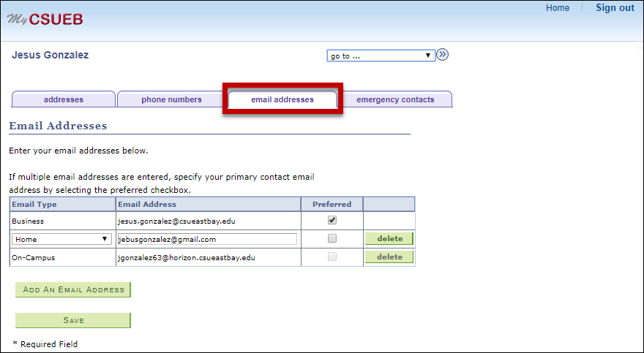Click the Email Type column header
This screenshot has height=353, width=644.
click(62, 204)
